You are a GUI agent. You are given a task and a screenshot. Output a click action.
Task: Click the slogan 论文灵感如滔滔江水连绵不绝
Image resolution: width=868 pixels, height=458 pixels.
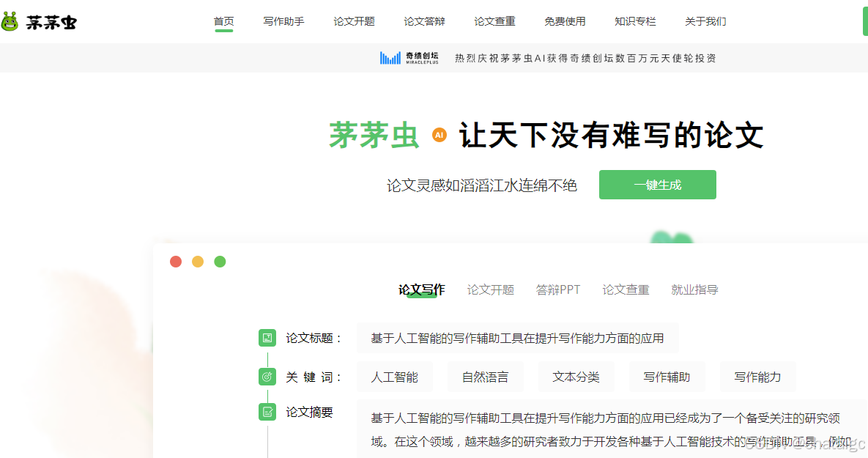pyautogui.click(x=481, y=185)
